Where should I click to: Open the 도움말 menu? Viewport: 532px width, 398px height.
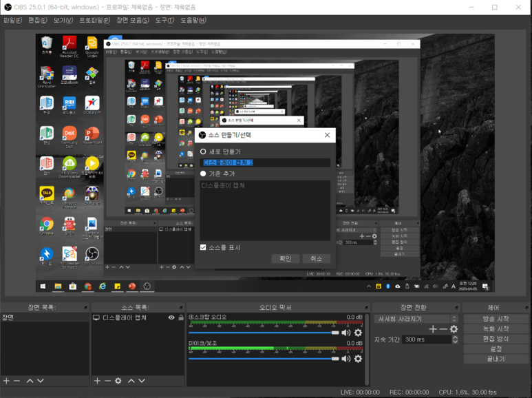click(x=193, y=21)
